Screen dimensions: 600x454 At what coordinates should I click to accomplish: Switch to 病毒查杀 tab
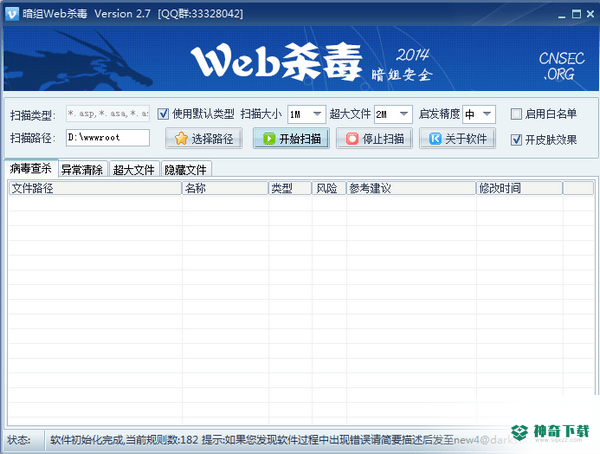31,168
